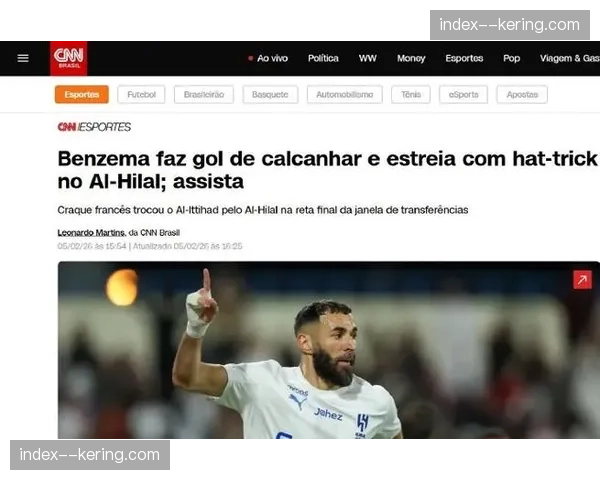Select the Tênis category chip

pyautogui.click(x=411, y=95)
